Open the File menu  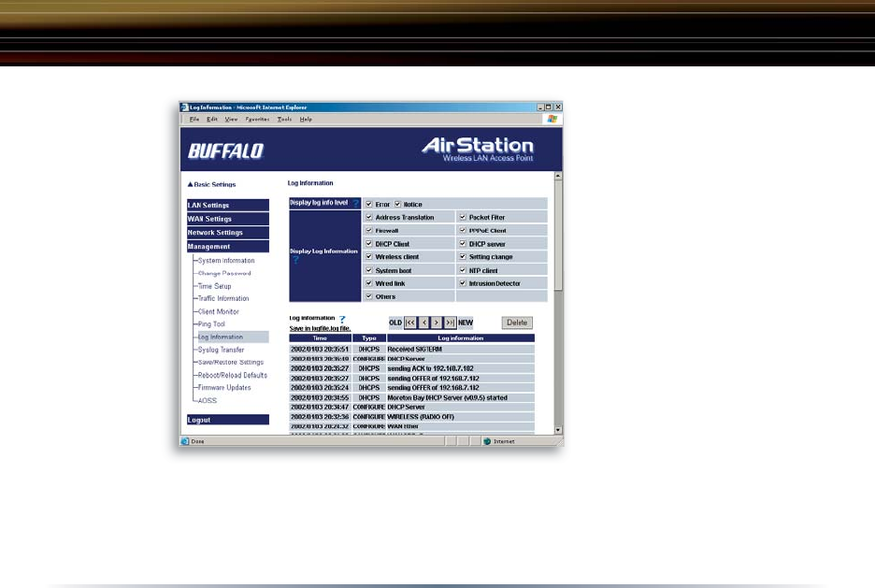click(x=194, y=120)
